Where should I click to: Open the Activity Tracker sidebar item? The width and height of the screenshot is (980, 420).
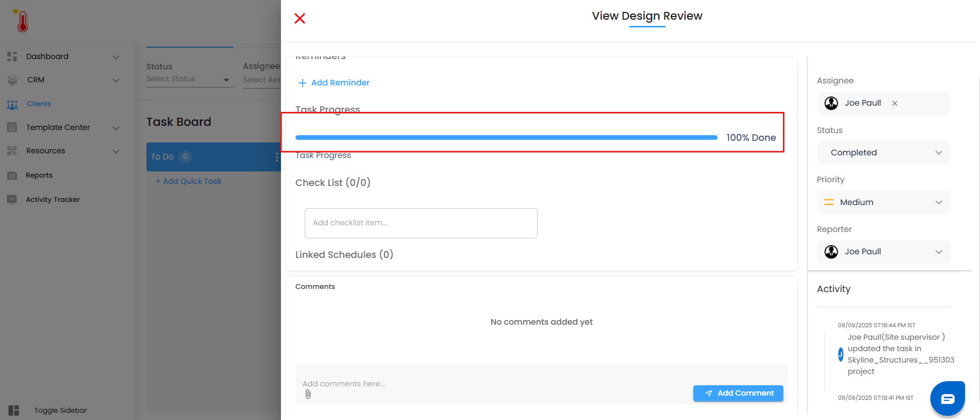tap(53, 199)
